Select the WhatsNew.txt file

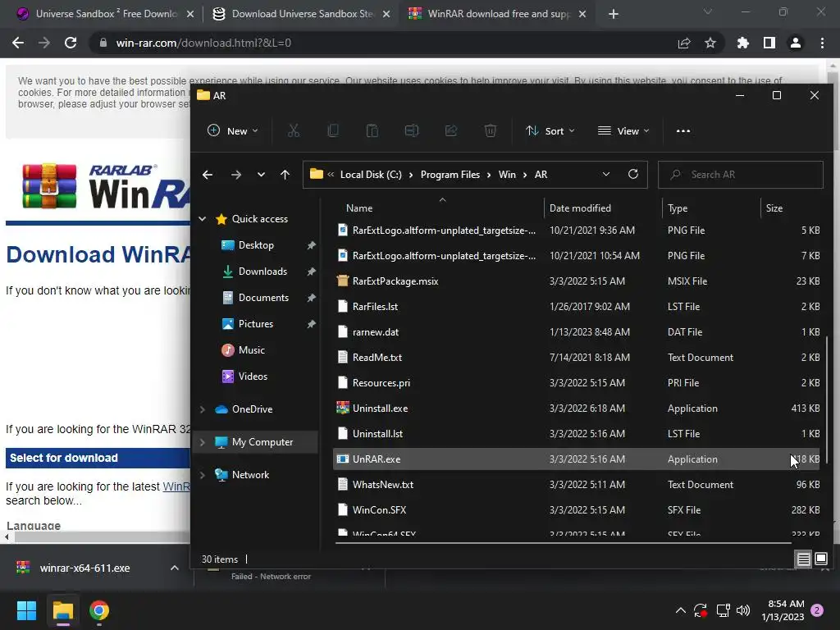click(x=576, y=484)
